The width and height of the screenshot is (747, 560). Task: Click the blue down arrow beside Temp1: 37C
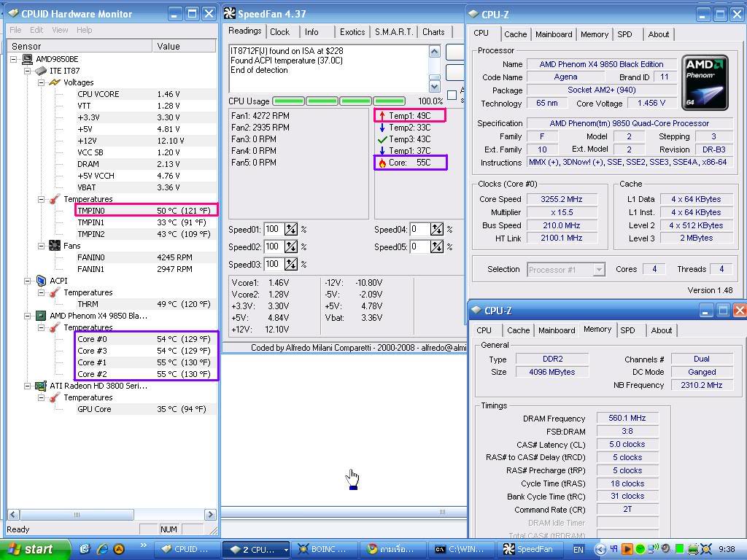pyautogui.click(x=382, y=151)
